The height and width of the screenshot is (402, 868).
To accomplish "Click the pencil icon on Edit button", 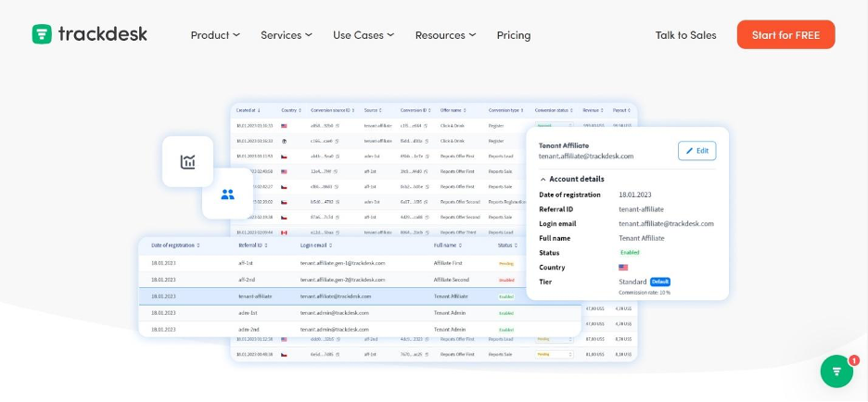I will click(x=689, y=151).
